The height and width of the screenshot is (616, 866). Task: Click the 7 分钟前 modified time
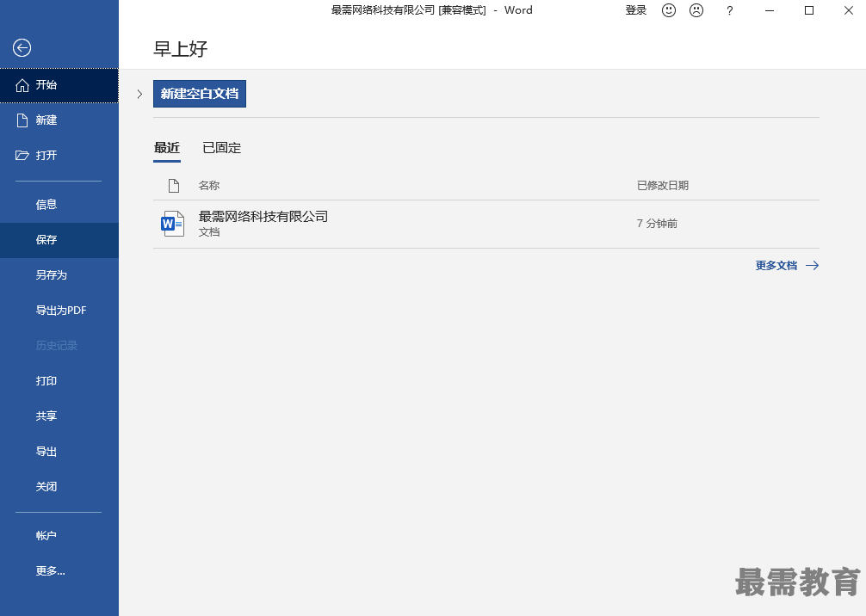pos(657,224)
